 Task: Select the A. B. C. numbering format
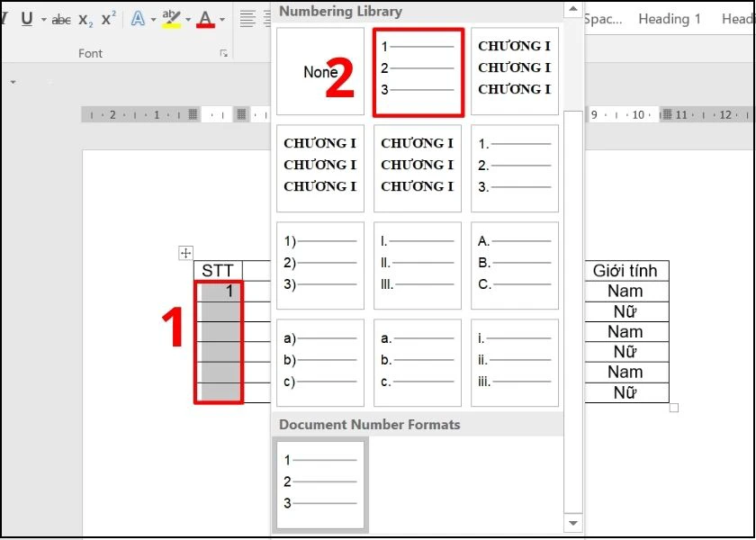(x=515, y=265)
